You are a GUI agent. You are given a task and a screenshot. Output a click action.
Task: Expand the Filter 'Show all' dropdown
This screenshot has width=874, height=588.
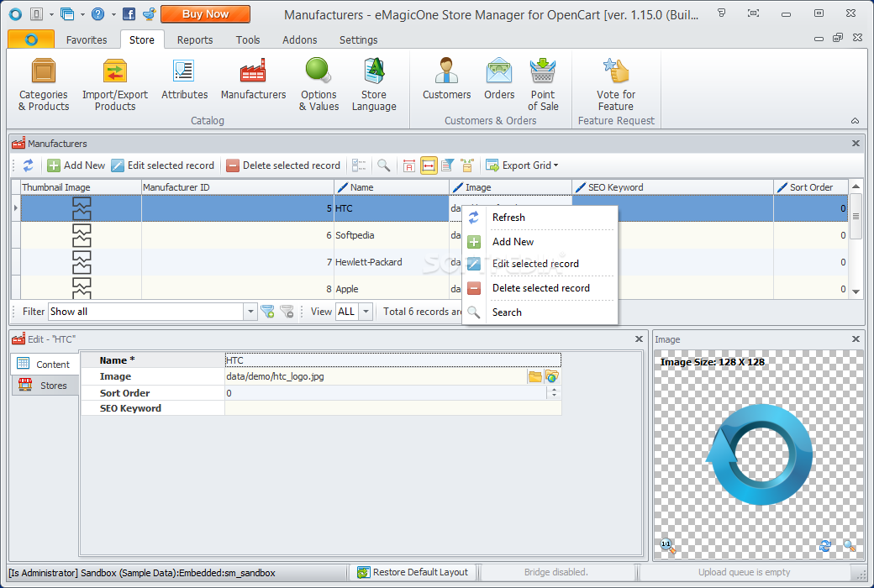point(250,312)
